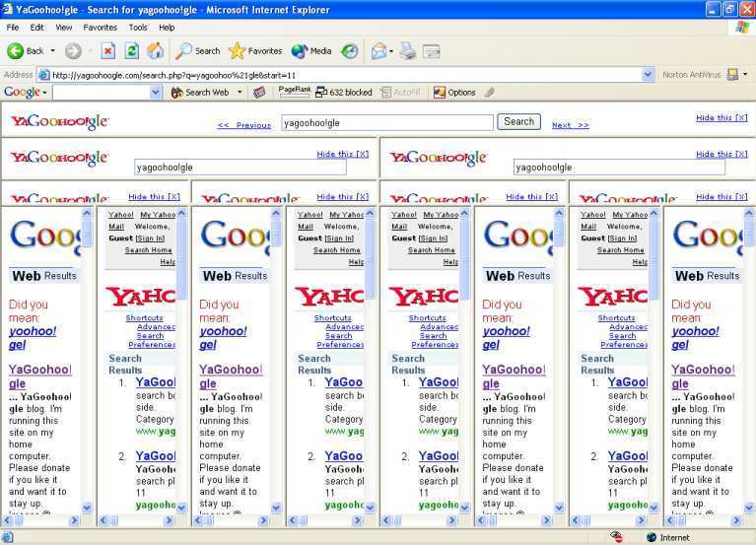Click horizontal scrollbar of leftmost Google pane
Viewport: 756px width, 545px height.
pos(40,520)
